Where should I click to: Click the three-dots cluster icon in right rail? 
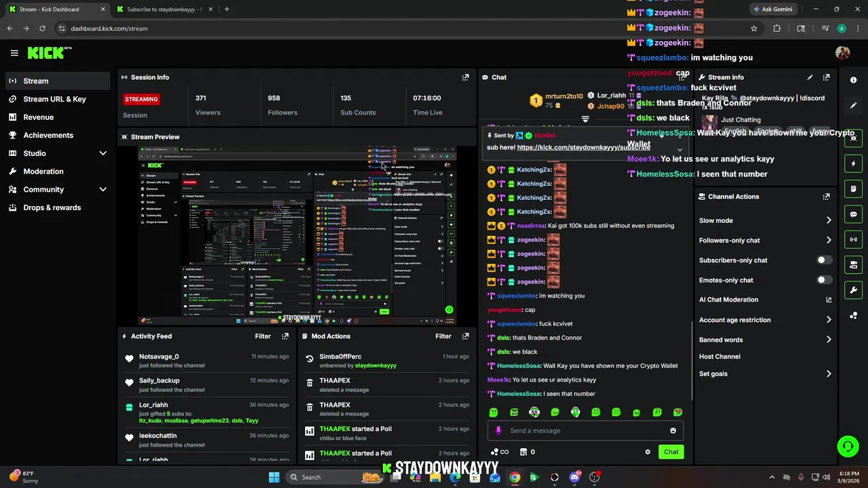[x=853, y=315]
